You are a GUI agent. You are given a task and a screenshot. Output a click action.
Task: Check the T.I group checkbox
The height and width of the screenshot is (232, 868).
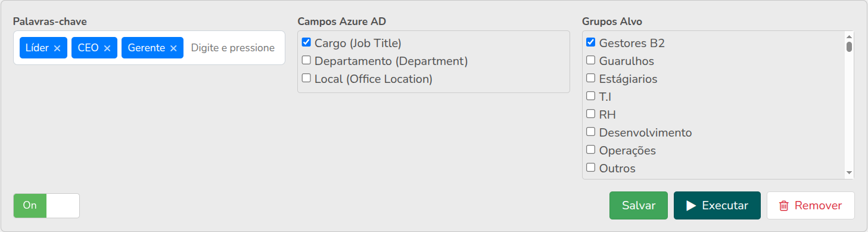pos(591,96)
